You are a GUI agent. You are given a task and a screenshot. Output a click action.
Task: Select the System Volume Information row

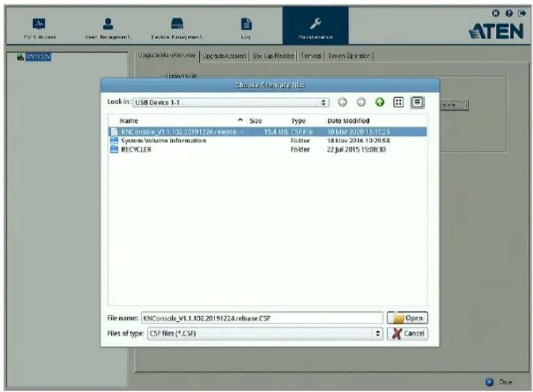(x=268, y=141)
